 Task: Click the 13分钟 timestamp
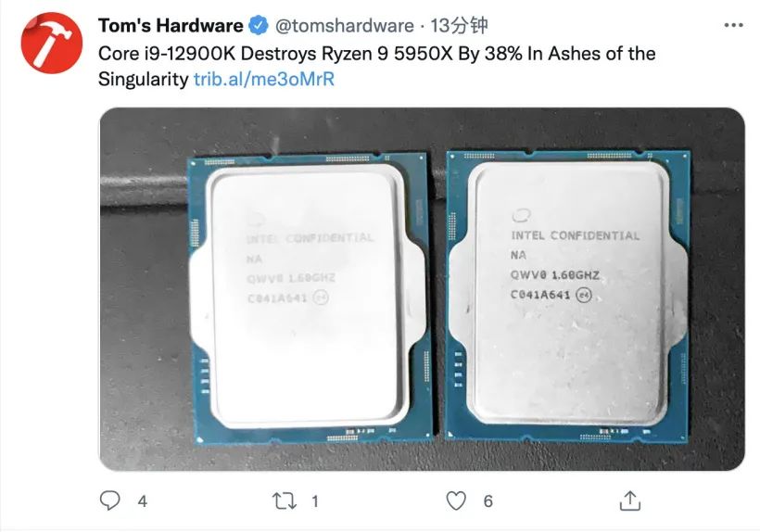pyautogui.click(x=459, y=26)
